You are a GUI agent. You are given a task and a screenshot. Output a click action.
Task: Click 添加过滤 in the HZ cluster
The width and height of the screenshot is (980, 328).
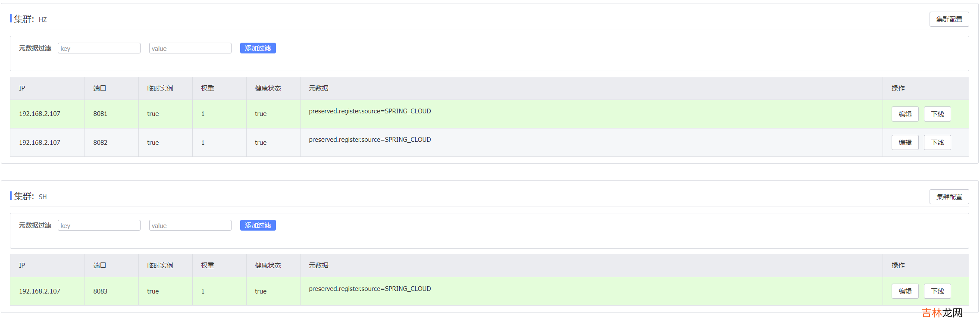click(x=258, y=48)
